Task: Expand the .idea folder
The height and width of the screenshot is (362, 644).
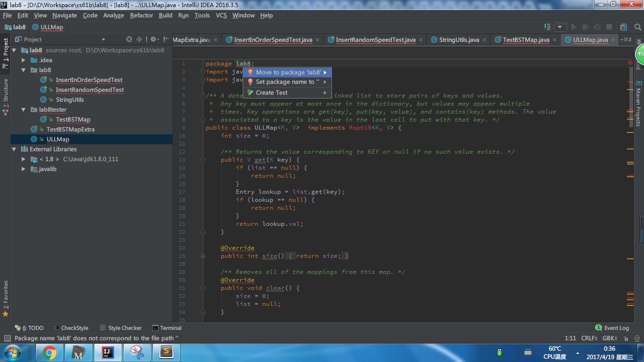Action: point(24,60)
